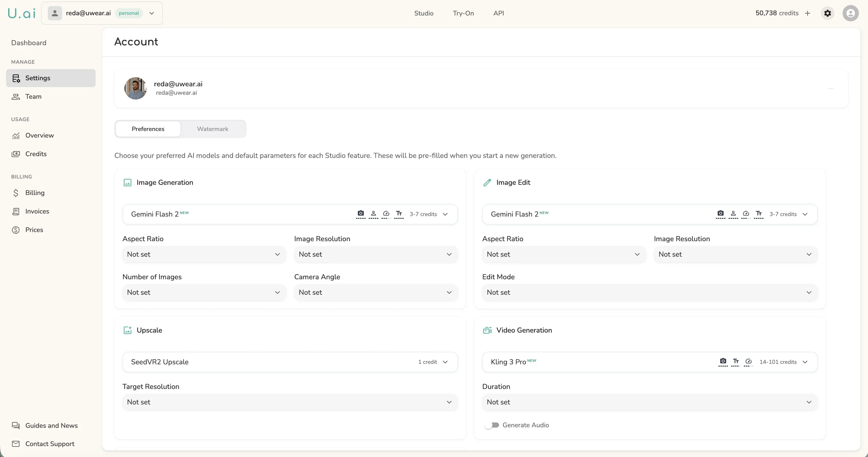Switch to the Watermark tab
The height and width of the screenshot is (457, 868).
tap(212, 129)
